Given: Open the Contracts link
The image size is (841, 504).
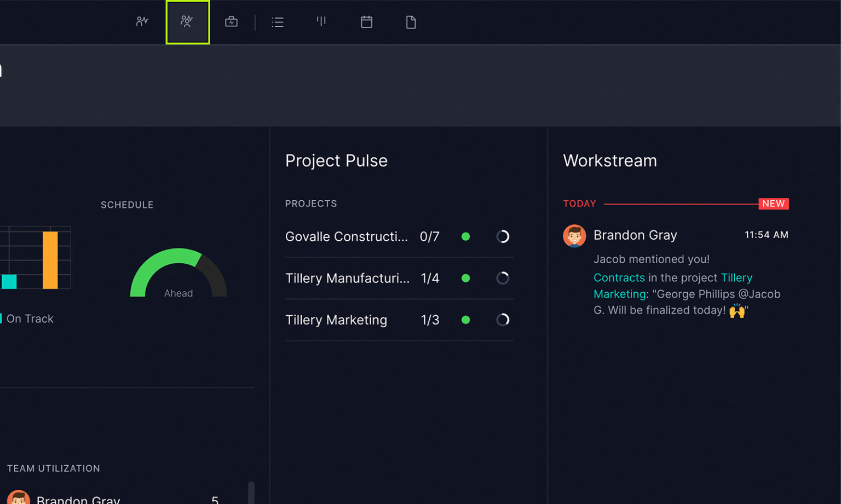Looking at the screenshot, I should point(619,277).
